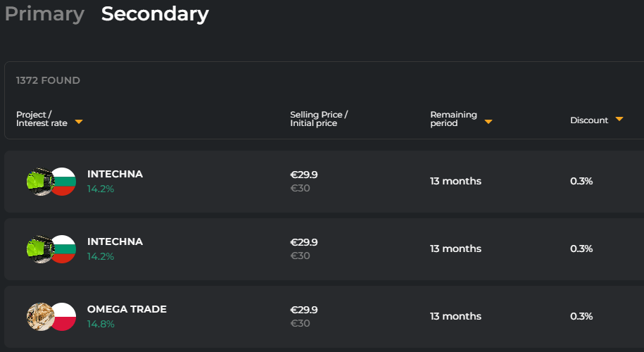Open the OMEGA TRADE project link

point(127,309)
